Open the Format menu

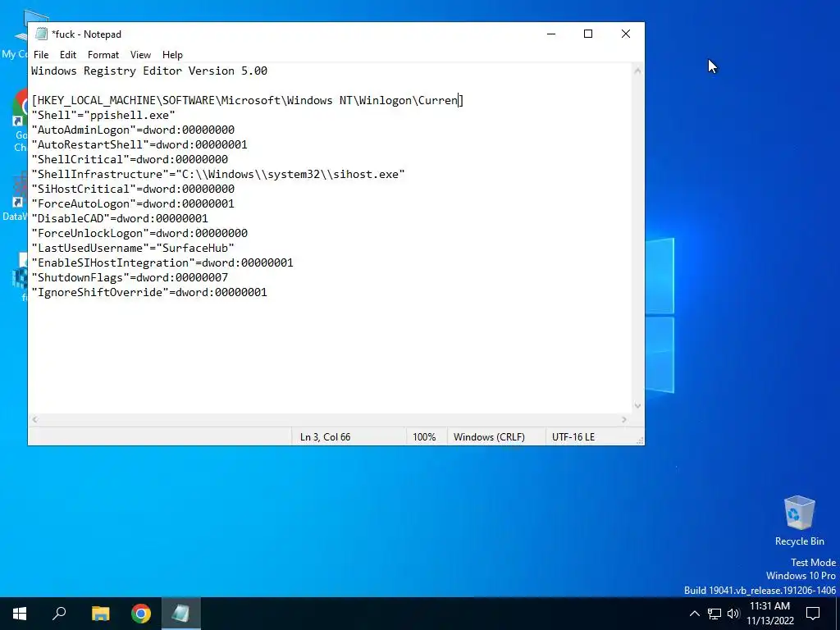pos(103,55)
